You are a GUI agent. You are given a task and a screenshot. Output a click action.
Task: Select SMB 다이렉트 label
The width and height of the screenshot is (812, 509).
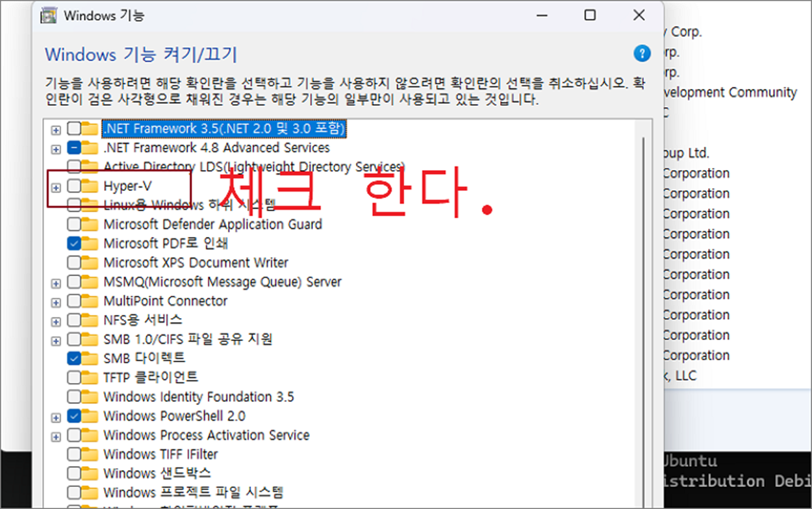pyautogui.click(x=144, y=358)
